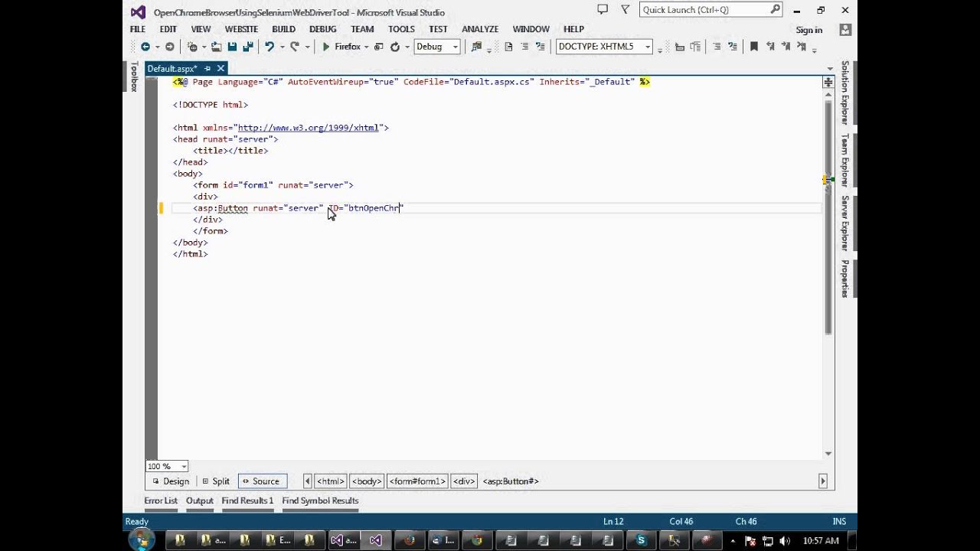This screenshot has width=980, height=551.
Task: Open the 100 % zoom level dropdown
Action: [183, 466]
